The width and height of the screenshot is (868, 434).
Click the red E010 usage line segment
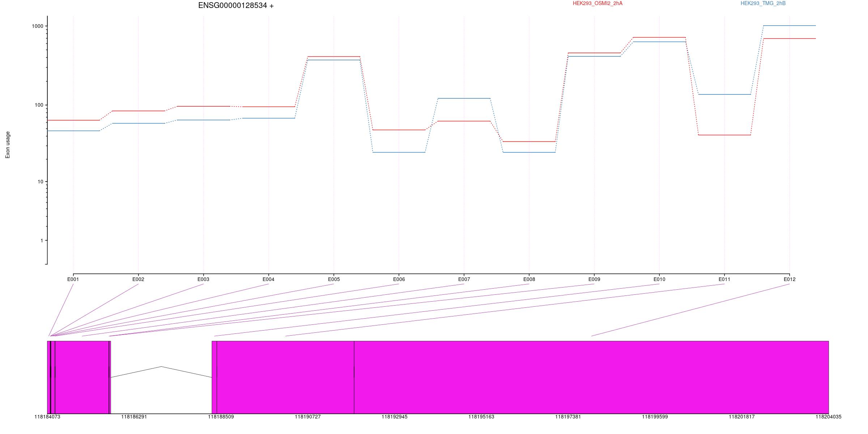pos(659,37)
